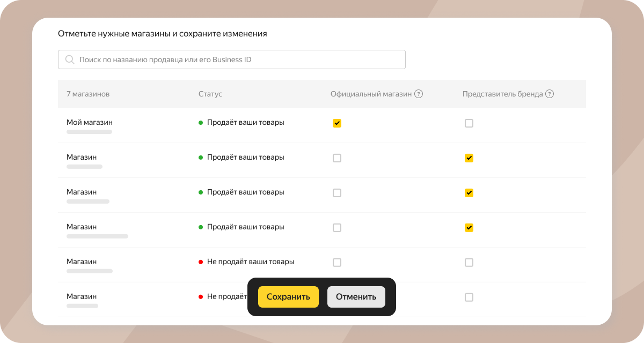This screenshot has height=343, width=644.
Task: Click the search magnifier icon
Action: [70, 59]
